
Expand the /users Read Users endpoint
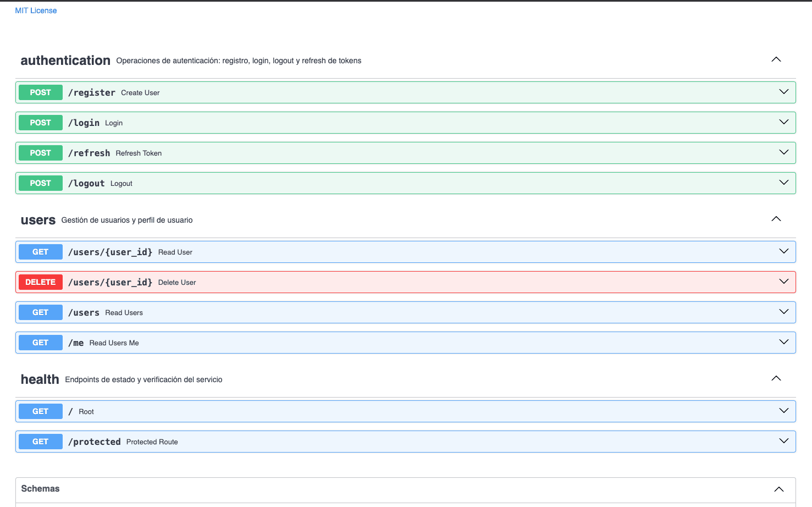pyautogui.click(x=783, y=312)
